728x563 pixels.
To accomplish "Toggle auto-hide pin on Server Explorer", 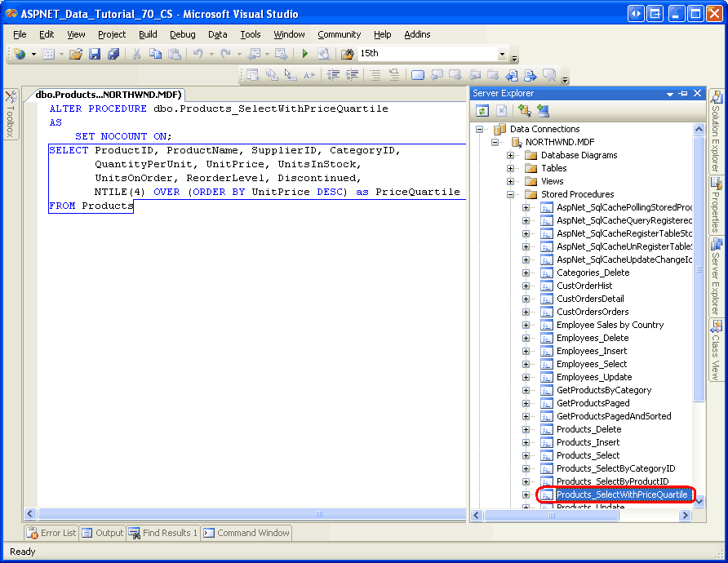I will pyautogui.click(x=683, y=94).
